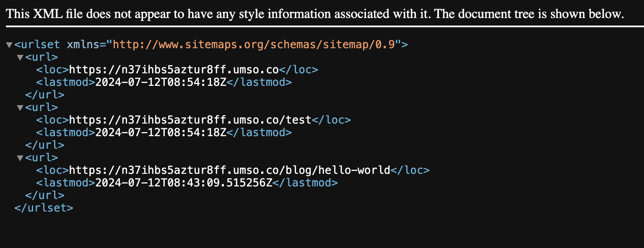
Task: Click the 'This XML file' notice text
Action: (x=315, y=14)
